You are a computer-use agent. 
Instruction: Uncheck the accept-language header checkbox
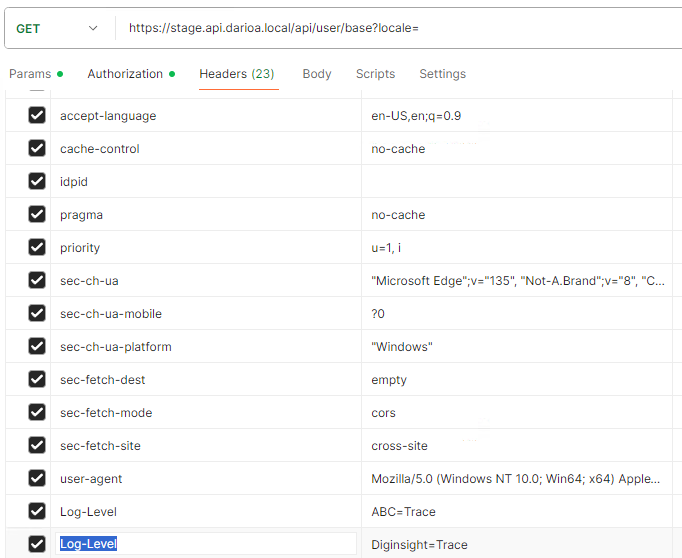(x=37, y=115)
